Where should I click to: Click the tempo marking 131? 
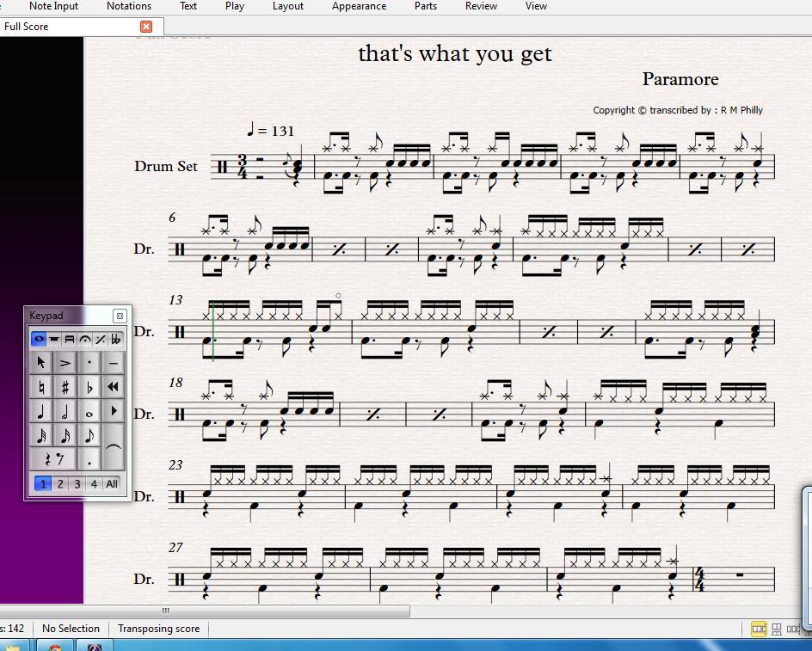(270, 130)
